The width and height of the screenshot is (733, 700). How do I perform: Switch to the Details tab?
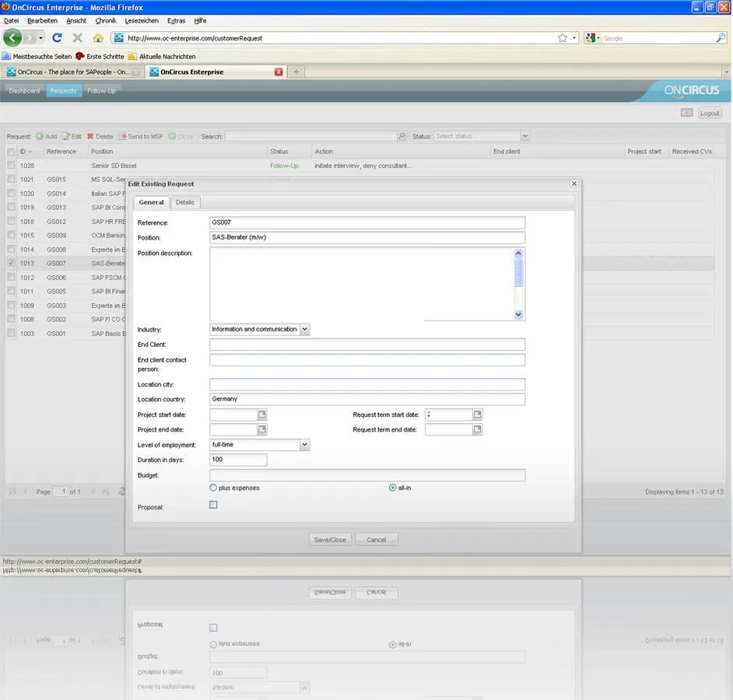click(185, 201)
